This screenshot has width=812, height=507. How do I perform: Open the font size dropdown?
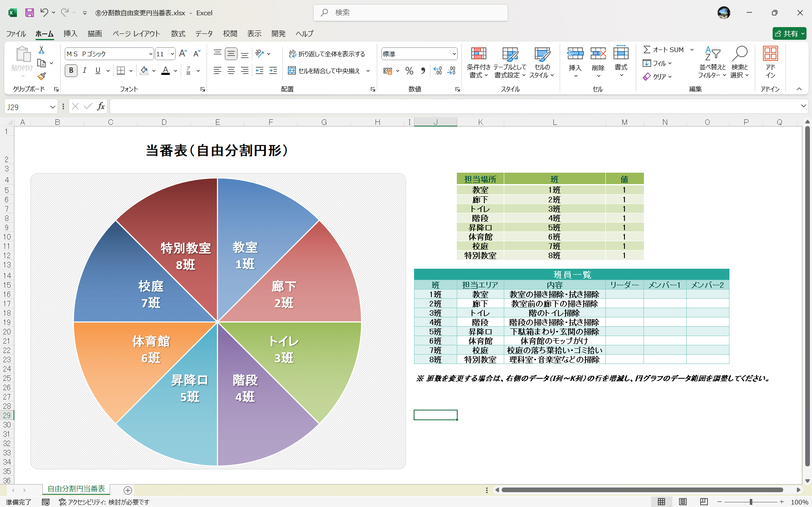point(172,54)
